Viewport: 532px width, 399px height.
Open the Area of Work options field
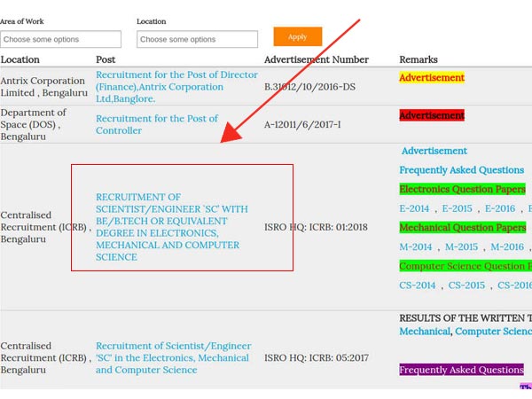60,39
